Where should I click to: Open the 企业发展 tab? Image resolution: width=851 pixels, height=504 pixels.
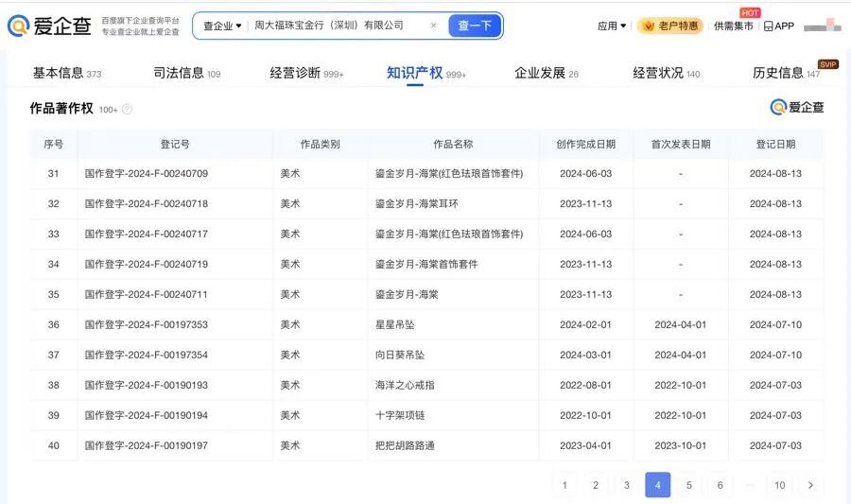pos(546,73)
